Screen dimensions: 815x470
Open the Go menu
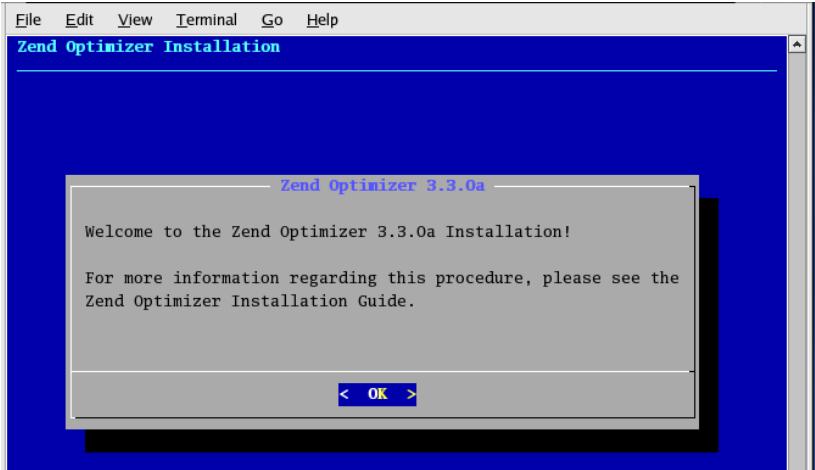pos(272,20)
